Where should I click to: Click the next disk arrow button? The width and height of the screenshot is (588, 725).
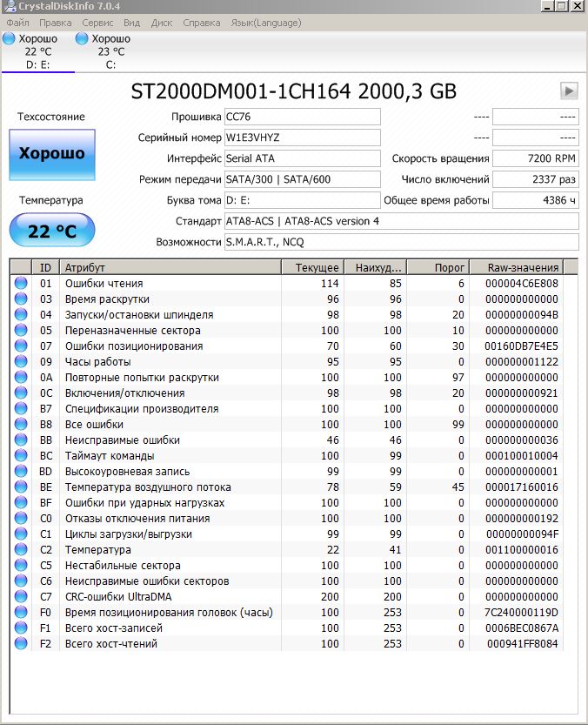pyautogui.click(x=569, y=91)
